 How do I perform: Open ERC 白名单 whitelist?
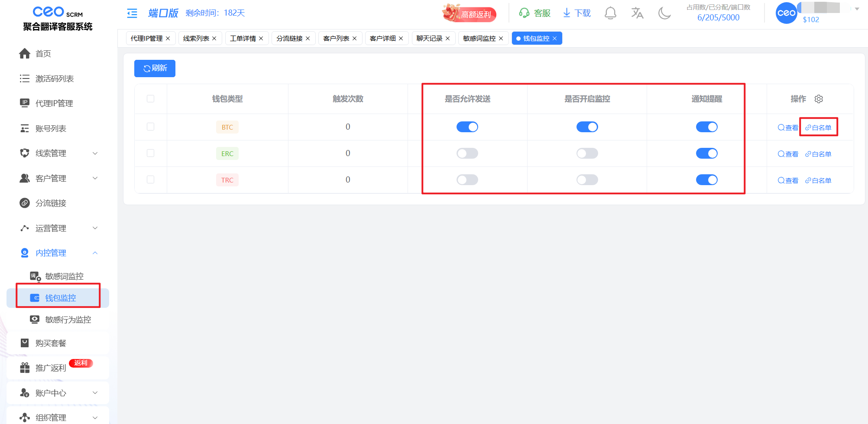818,154
